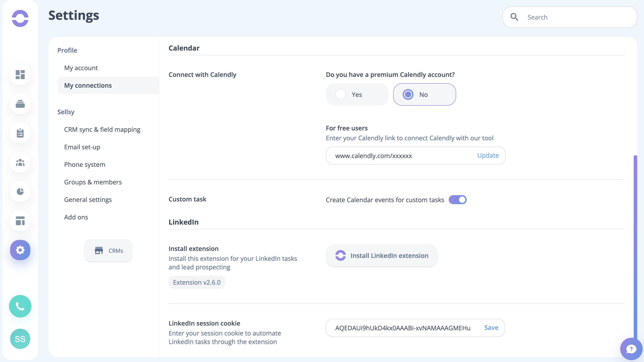Click the Settings page title

tap(74, 15)
